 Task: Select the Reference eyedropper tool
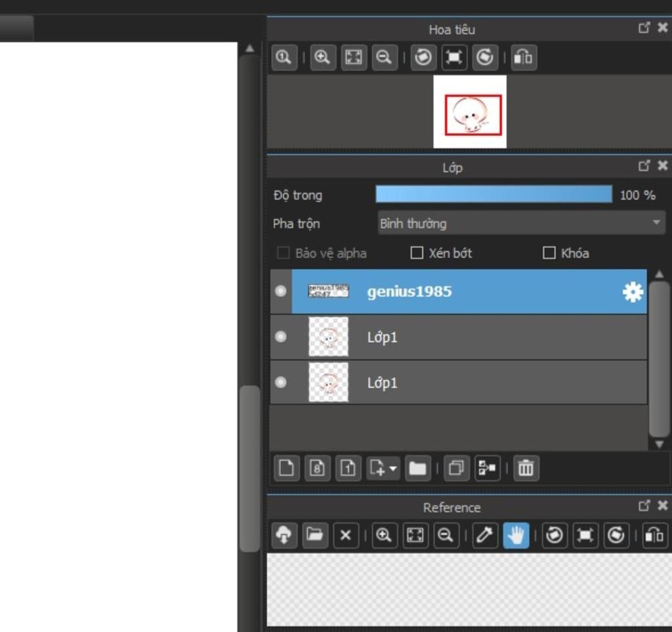[x=485, y=535]
